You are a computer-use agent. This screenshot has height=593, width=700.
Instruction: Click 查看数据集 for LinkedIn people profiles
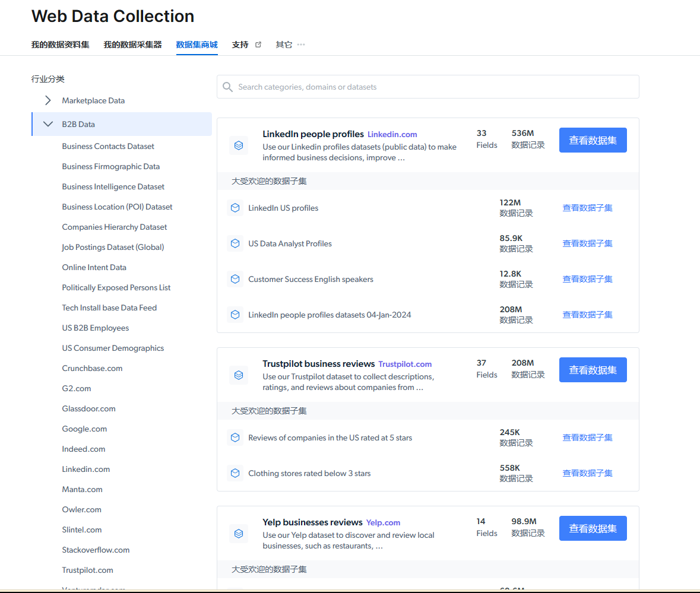(593, 140)
